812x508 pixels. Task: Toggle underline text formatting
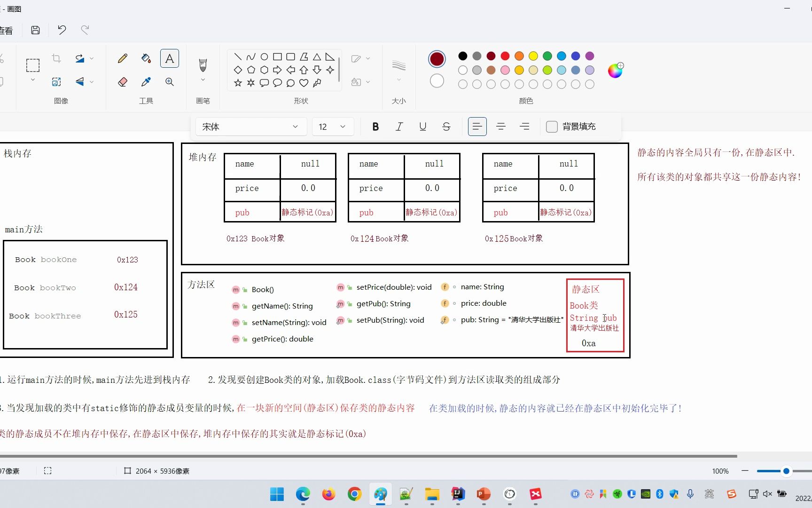pyautogui.click(x=422, y=127)
